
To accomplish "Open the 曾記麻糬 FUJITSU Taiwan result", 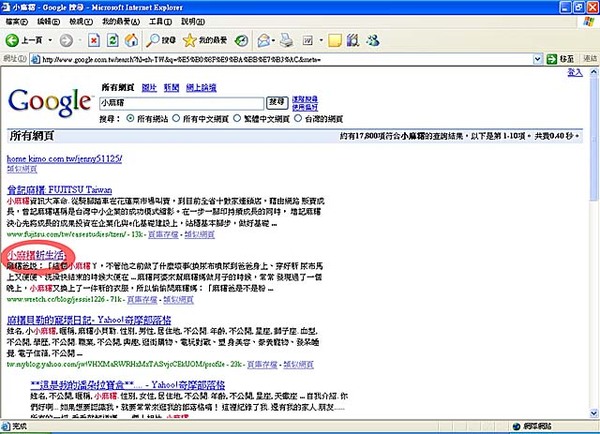I will tap(59, 189).
